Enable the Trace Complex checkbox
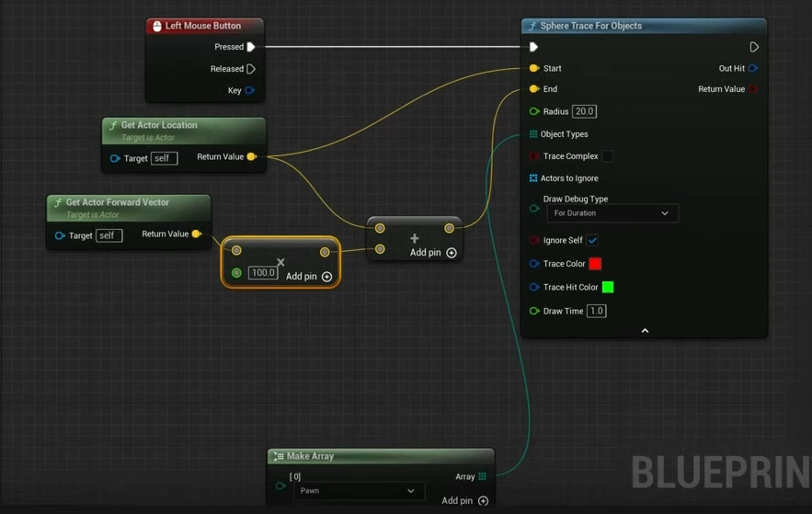 tap(607, 156)
